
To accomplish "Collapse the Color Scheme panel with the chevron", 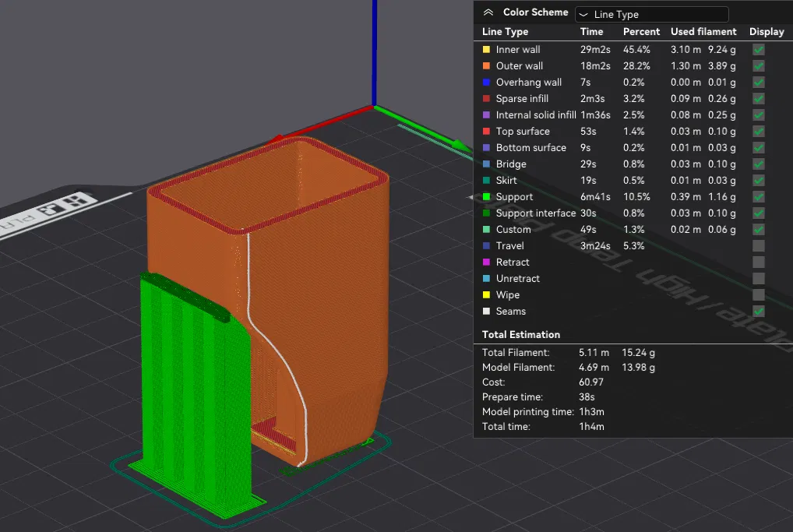I will (488, 12).
